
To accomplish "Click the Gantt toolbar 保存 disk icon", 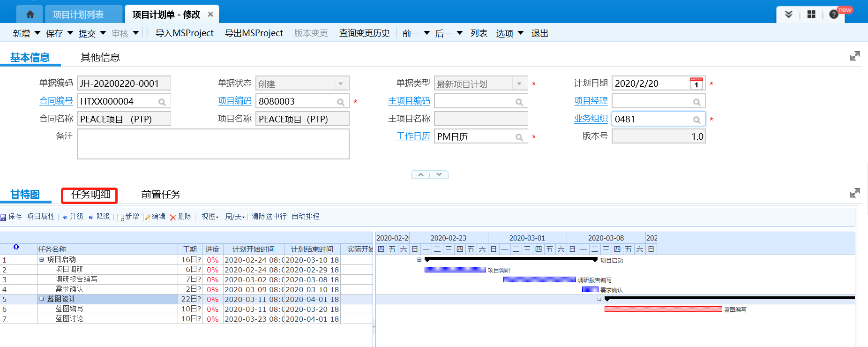I will point(3,217).
